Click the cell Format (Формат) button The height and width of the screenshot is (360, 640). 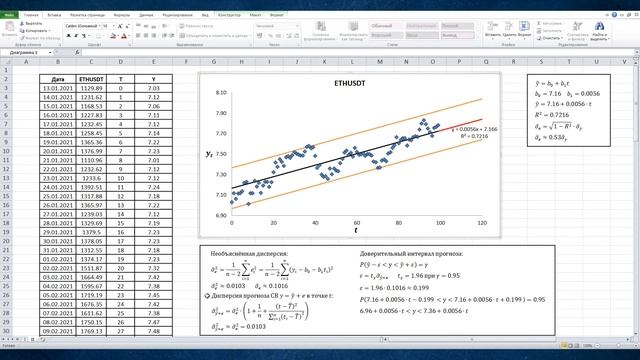pos(524,30)
